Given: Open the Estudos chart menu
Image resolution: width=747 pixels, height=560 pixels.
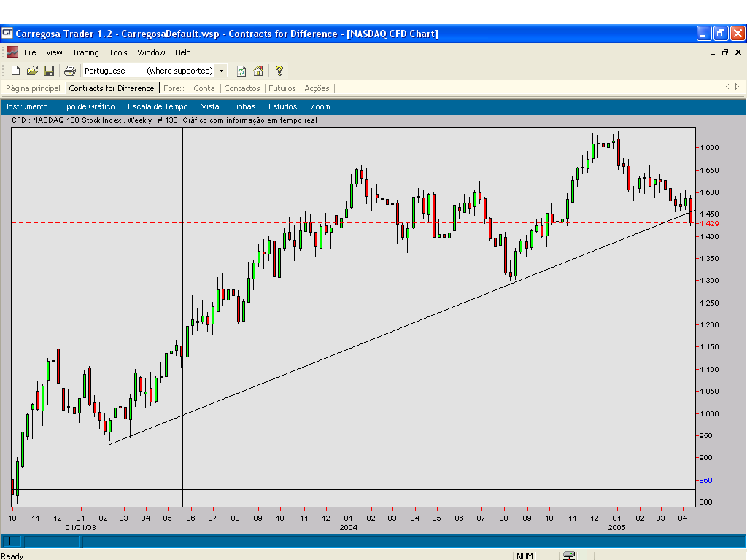Looking at the screenshot, I should 282,106.
